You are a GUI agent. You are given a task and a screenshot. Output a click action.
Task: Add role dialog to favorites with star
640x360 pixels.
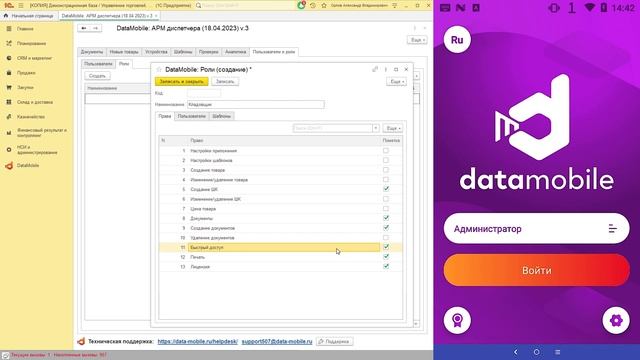(x=159, y=69)
